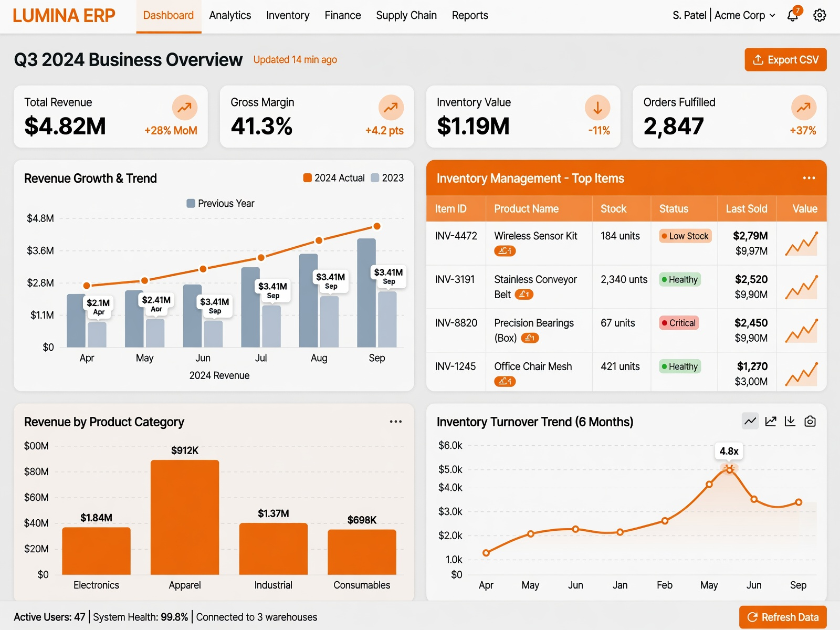Click LUMINA ERP logo
Viewport: 840px width, 630px height.
coord(64,16)
